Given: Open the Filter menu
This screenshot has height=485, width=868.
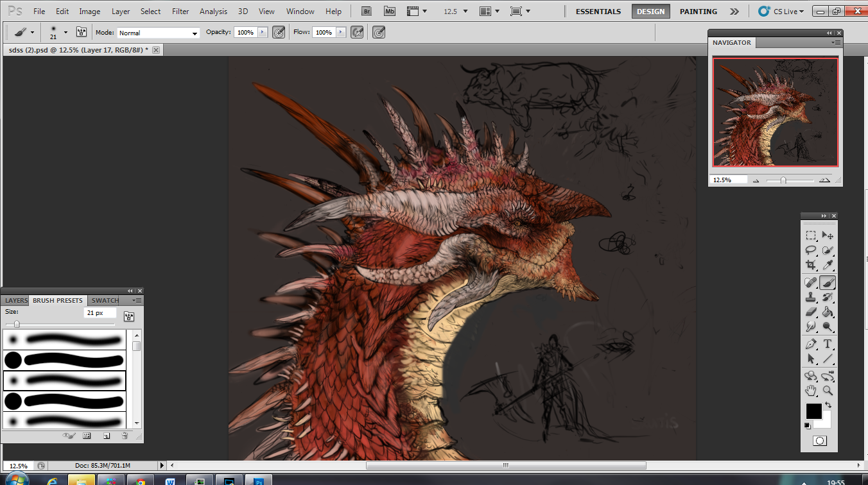Looking at the screenshot, I should tap(180, 12).
